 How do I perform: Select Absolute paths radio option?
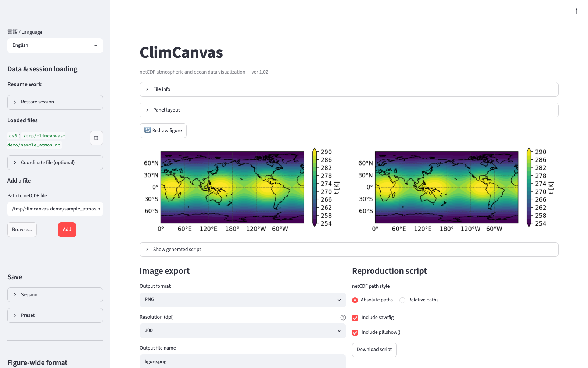point(355,300)
